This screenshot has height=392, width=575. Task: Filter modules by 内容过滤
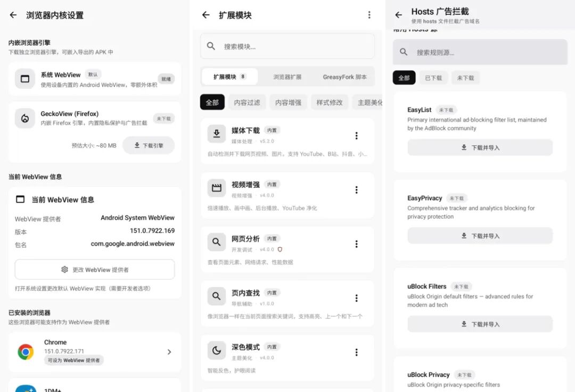point(247,102)
